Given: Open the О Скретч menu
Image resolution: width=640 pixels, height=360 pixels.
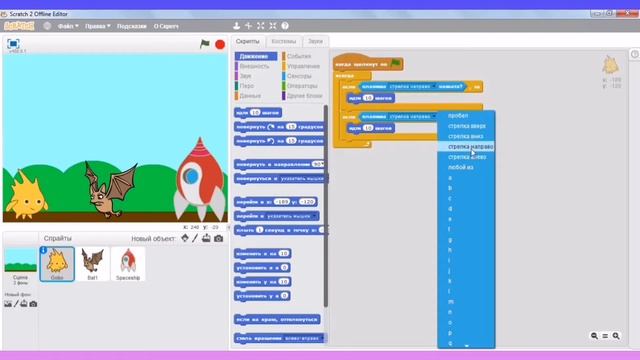Looking at the screenshot, I should [x=166, y=26].
